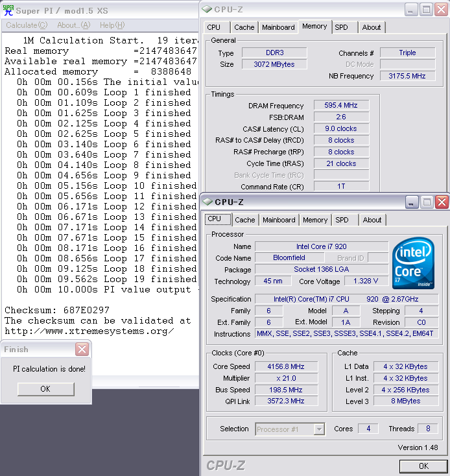Click the 45 nm technology value
The height and width of the screenshot is (476, 450).
pos(273,281)
